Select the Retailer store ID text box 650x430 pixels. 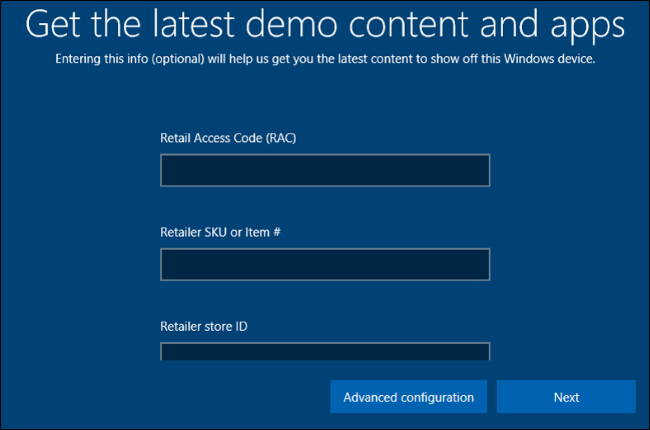(324, 351)
